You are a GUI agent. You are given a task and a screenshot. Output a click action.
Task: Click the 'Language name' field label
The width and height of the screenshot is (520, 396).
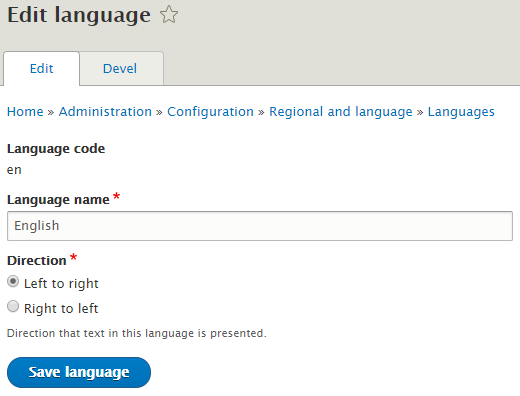(x=58, y=200)
